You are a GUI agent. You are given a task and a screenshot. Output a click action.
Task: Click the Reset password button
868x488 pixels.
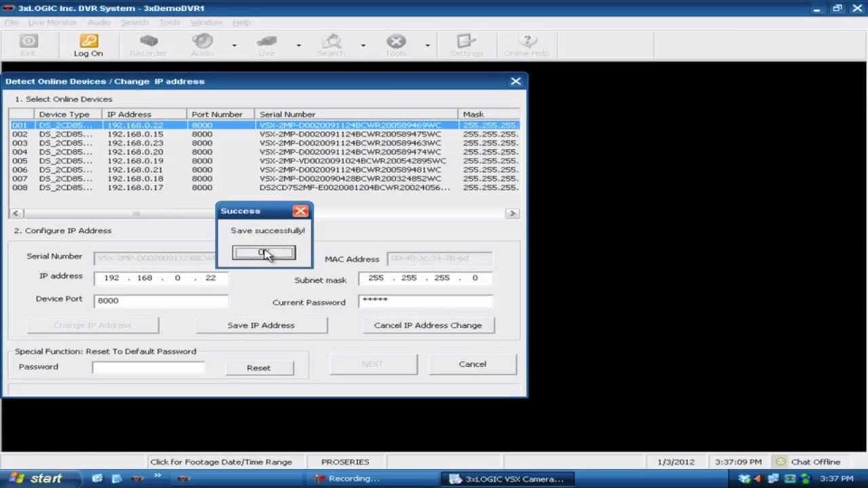click(x=258, y=367)
